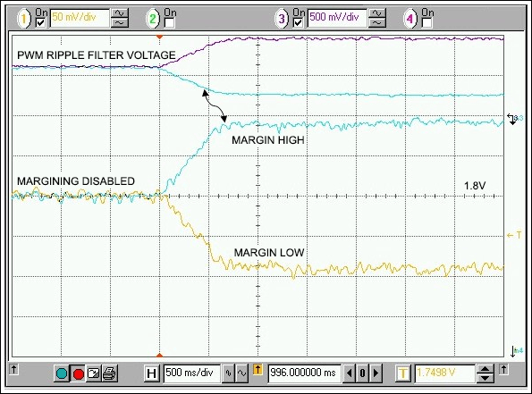Click the orange delay arrow icon
The image size is (532, 394).
click(x=258, y=369)
